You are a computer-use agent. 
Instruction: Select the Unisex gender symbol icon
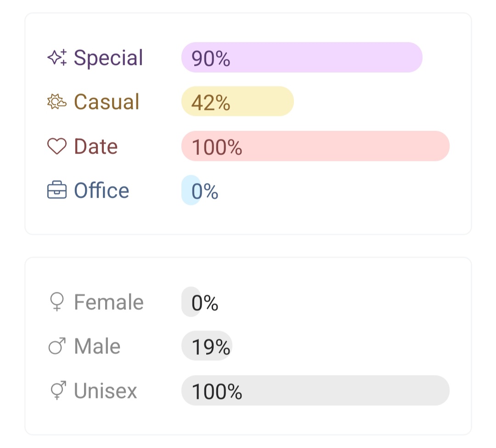click(57, 391)
